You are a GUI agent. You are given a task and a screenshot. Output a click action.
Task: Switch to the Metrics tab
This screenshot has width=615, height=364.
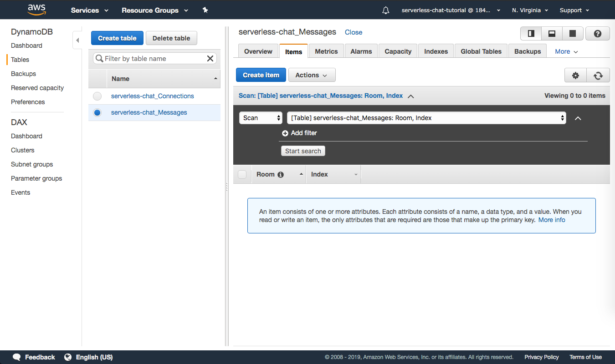326,51
